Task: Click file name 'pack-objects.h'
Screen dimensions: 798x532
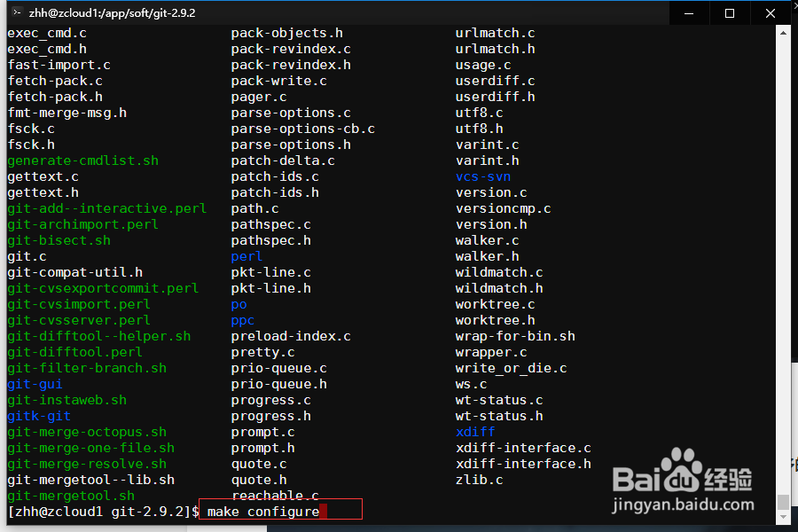Action: point(287,33)
